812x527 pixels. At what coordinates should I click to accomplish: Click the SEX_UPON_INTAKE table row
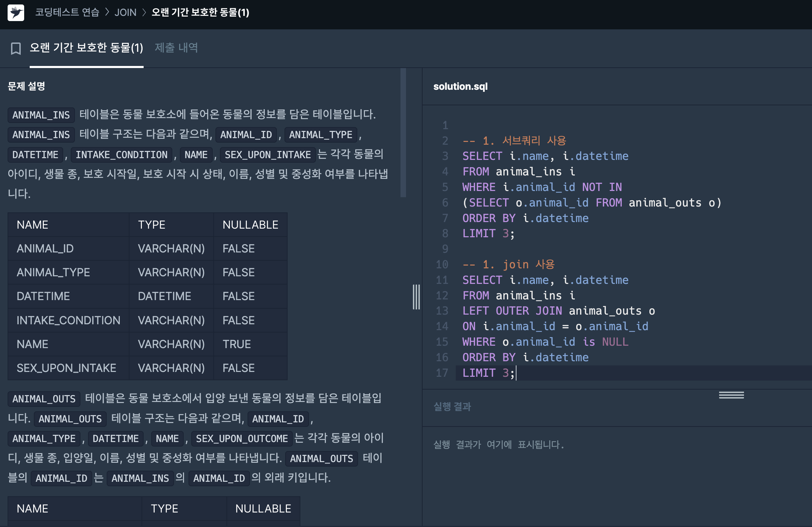147,368
